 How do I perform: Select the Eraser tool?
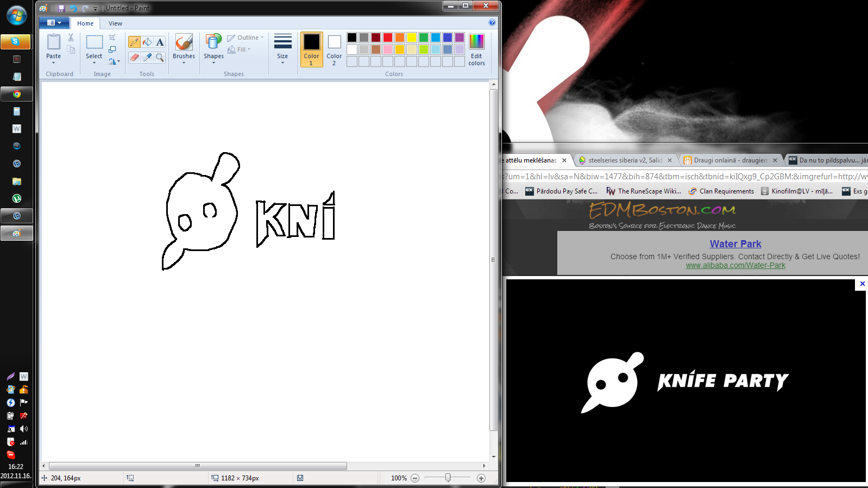coord(134,57)
